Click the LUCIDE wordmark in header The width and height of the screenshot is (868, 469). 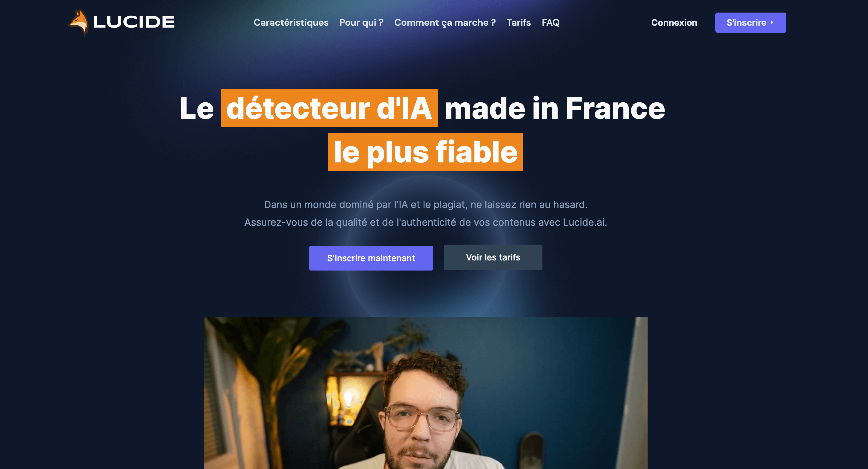pos(134,22)
